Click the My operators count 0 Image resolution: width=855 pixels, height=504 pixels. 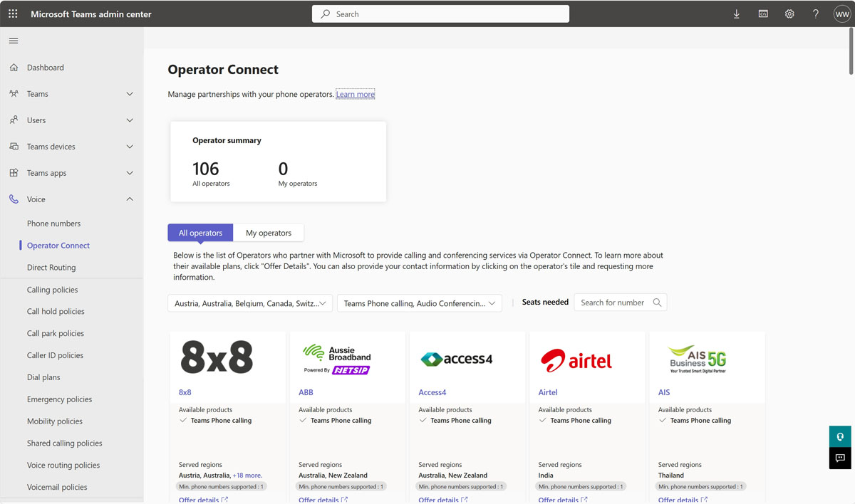[x=283, y=169]
